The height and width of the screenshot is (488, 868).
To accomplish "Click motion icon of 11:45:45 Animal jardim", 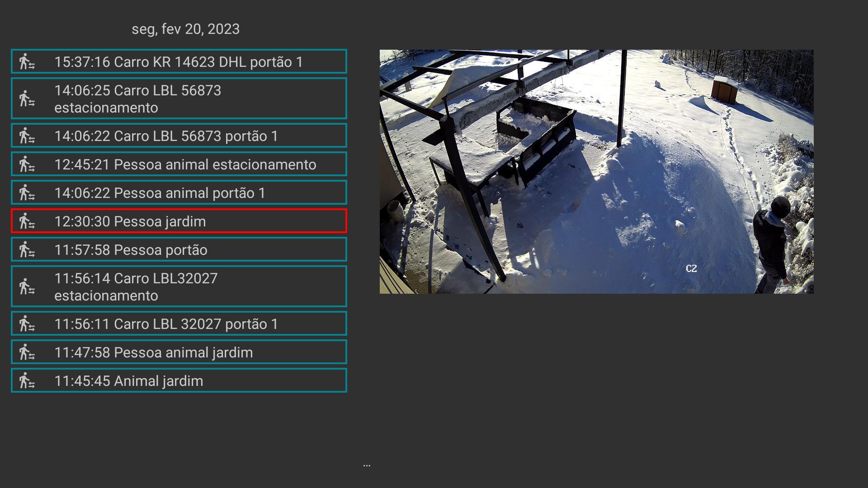I will (27, 380).
